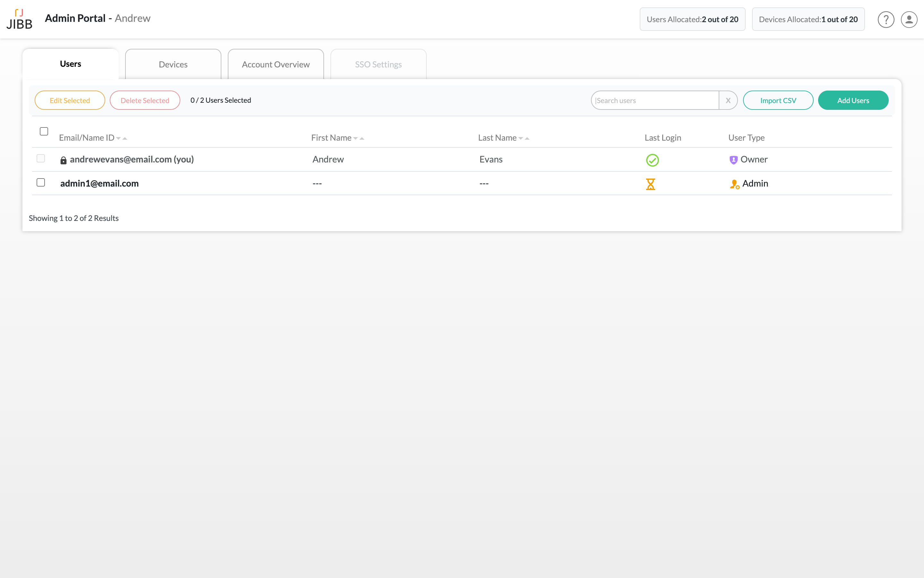Click the 0 / 2 Users Selected text
Screen dimensions: 924x578
(221, 100)
